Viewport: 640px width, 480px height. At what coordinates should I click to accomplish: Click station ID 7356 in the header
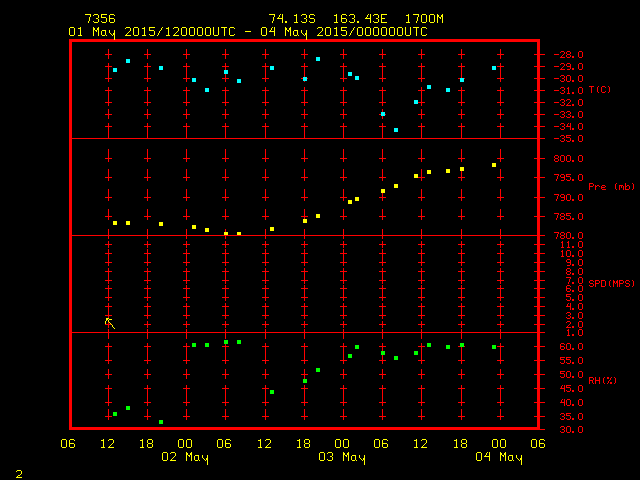(100, 19)
